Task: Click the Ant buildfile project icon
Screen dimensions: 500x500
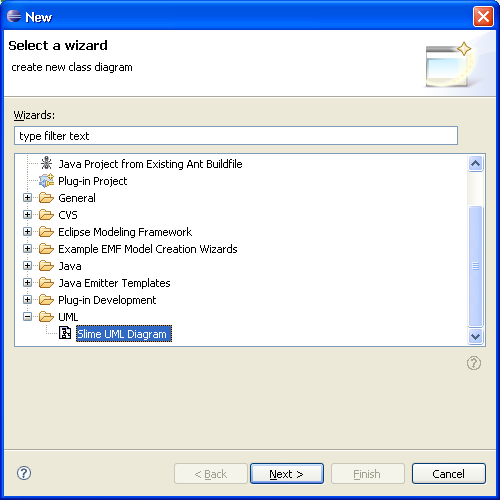Action: tap(46, 163)
